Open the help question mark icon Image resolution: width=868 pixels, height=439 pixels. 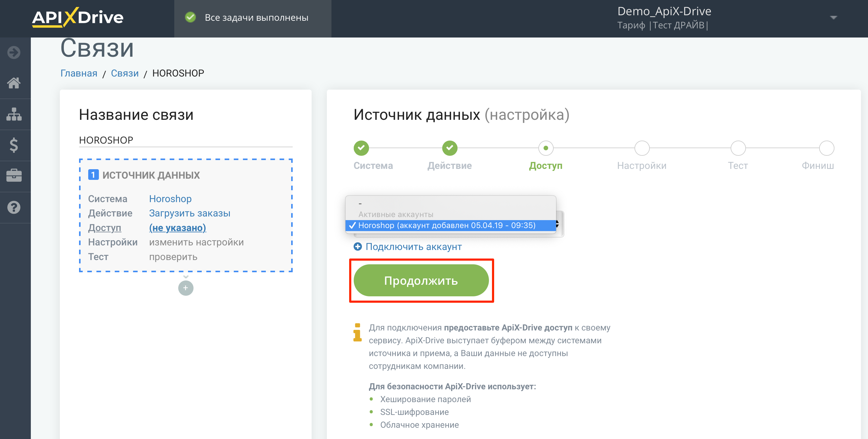14,207
